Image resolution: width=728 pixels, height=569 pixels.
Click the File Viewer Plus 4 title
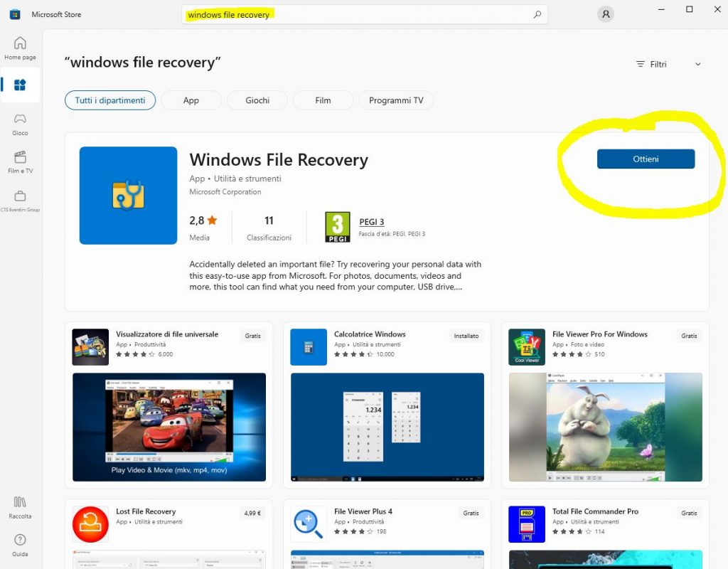point(363,511)
